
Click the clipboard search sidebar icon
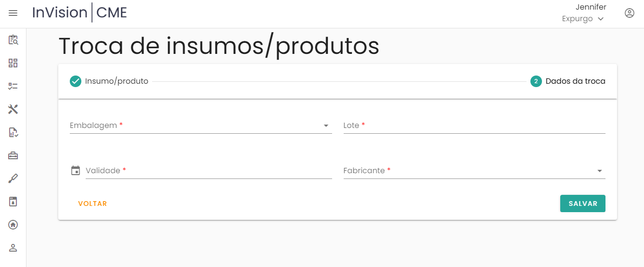13,40
